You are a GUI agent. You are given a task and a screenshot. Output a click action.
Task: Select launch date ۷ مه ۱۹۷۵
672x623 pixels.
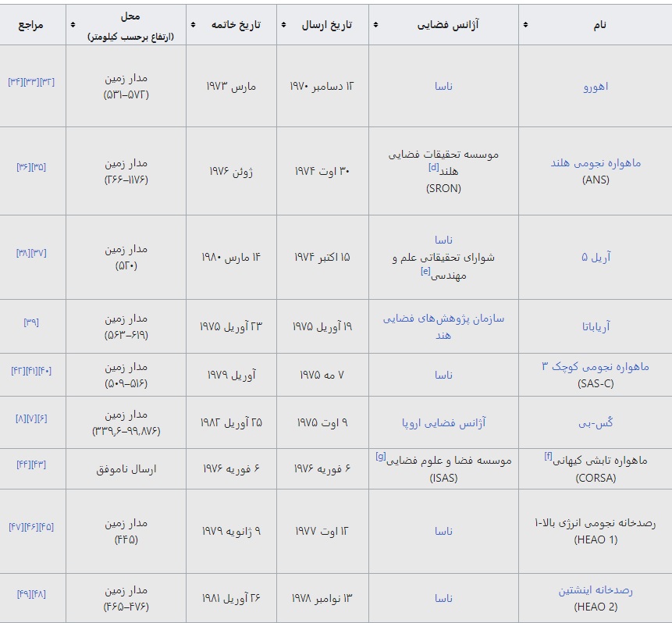click(x=322, y=376)
